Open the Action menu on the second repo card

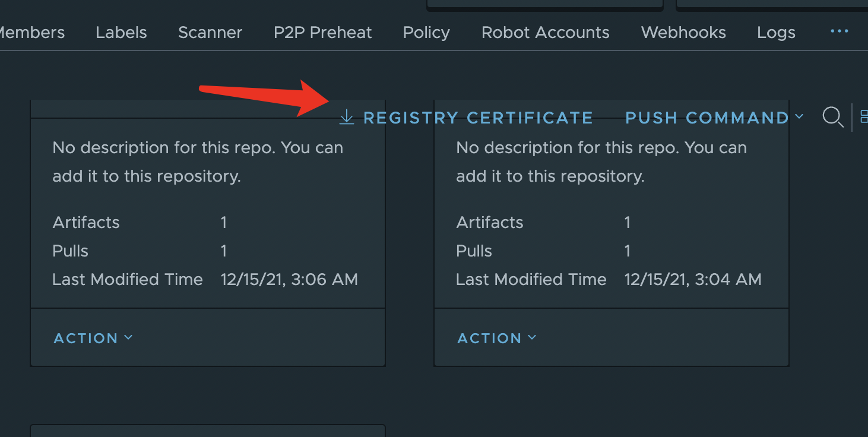point(497,337)
